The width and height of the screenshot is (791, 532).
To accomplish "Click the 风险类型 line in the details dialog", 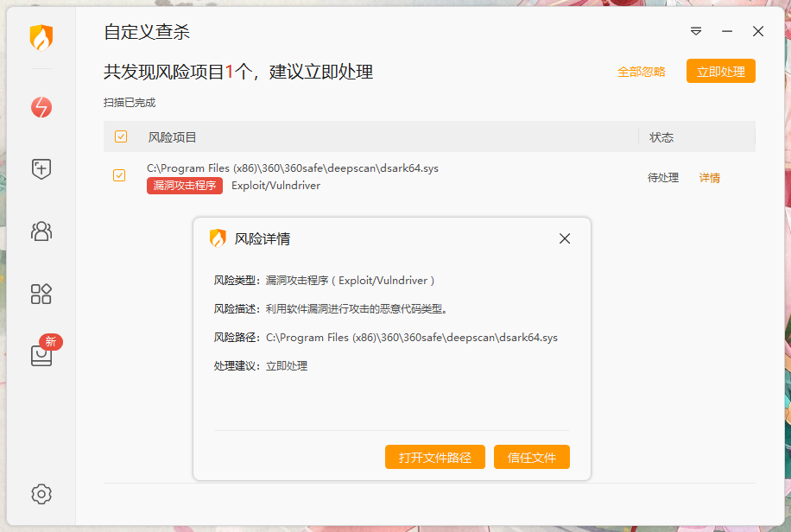I will pyautogui.click(x=324, y=280).
